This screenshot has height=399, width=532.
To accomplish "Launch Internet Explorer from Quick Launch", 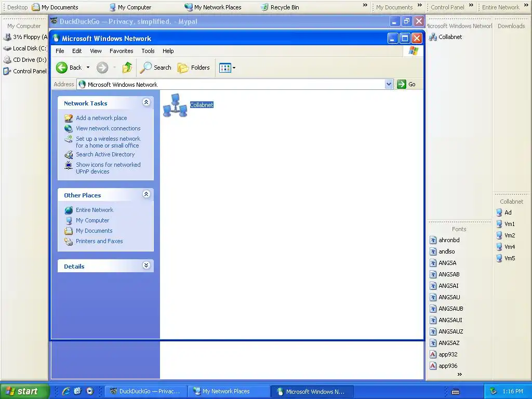I will tap(66, 391).
